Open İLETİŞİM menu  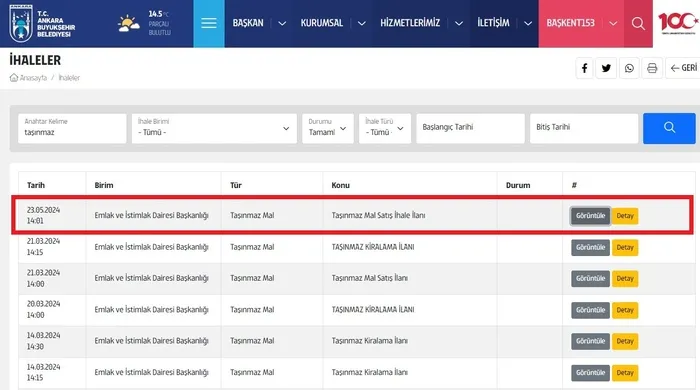tap(493, 23)
